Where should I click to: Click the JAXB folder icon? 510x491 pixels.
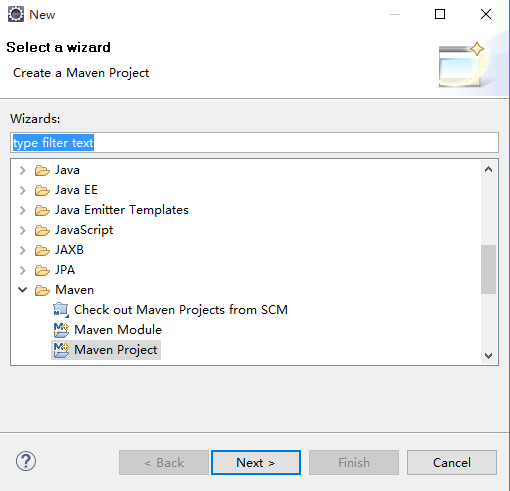click(x=42, y=250)
